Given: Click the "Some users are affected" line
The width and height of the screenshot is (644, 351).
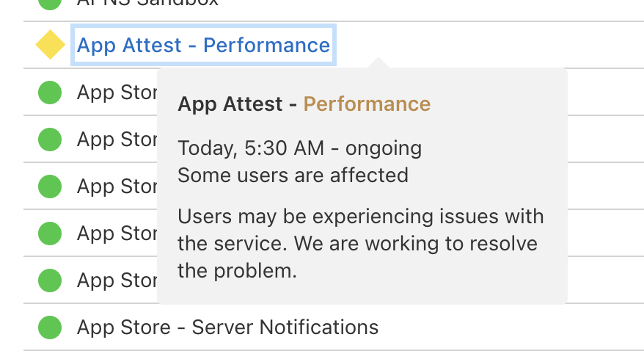Looking at the screenshot, I should (x=293, y=175).
